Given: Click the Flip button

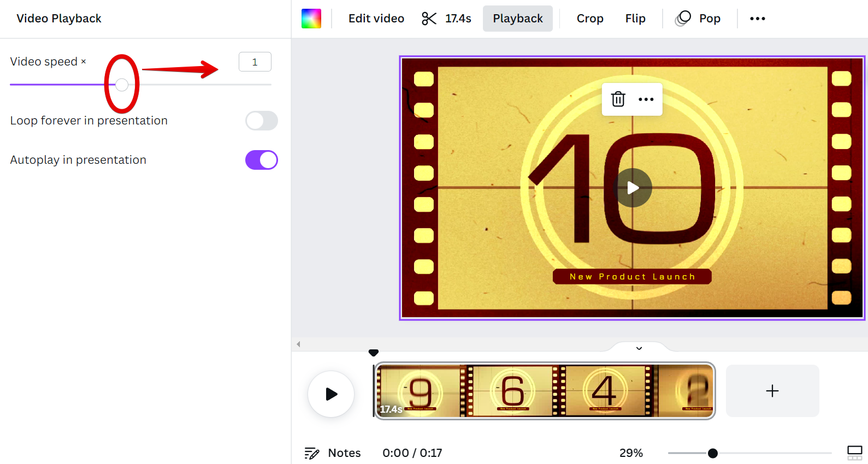Looking at the screenshot, I should point(635,19).
